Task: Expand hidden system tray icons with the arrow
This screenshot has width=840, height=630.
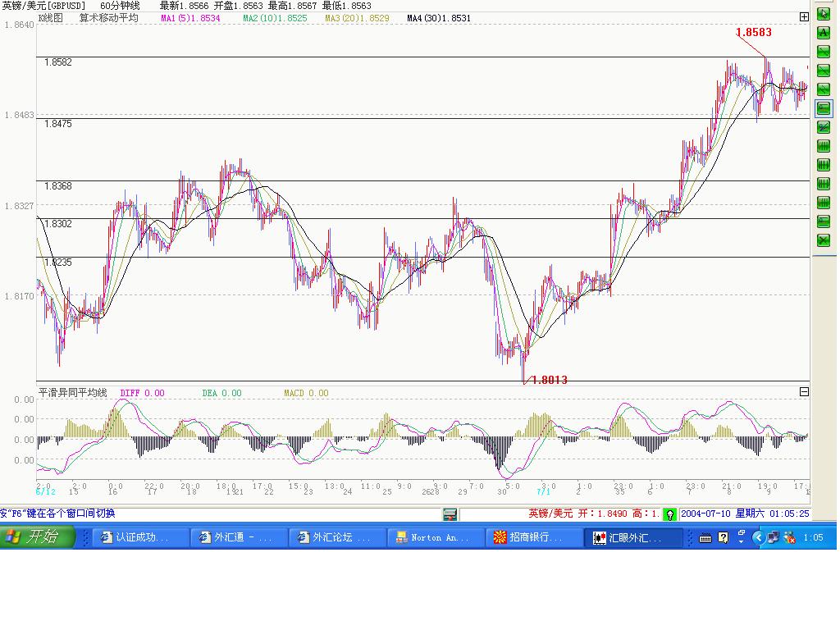Action: point(758,537)
